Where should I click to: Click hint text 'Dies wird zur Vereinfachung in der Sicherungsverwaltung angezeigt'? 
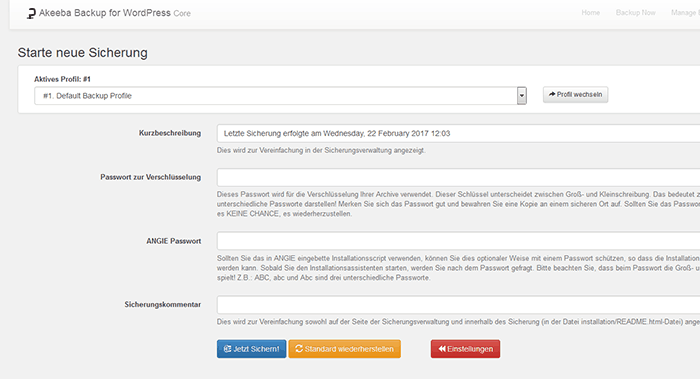click(321, 150)
